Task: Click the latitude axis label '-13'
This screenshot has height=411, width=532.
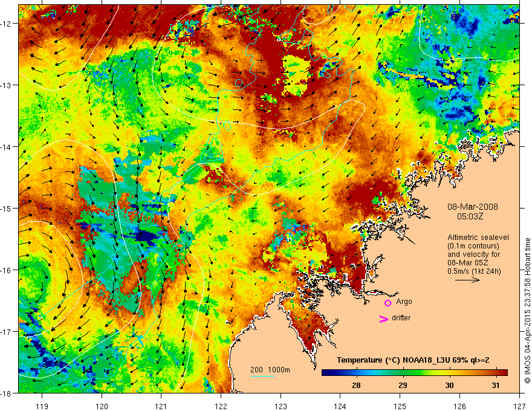Action: click(5, 85)
